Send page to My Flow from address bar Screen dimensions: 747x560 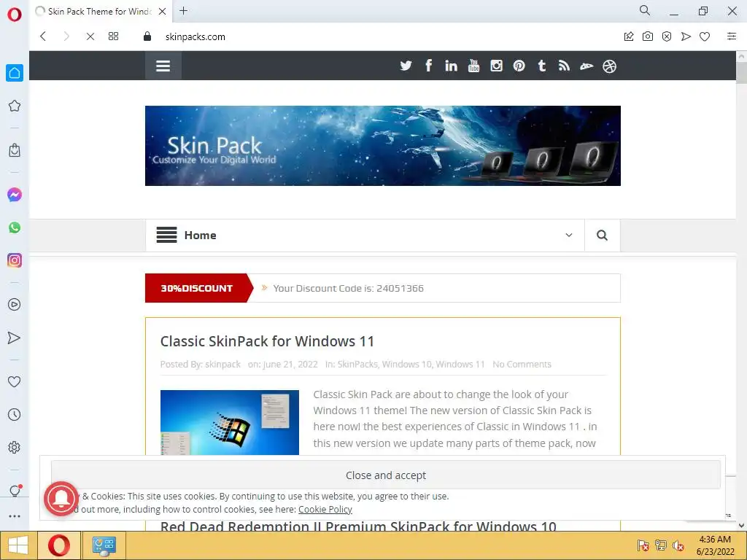pos(686,36)
